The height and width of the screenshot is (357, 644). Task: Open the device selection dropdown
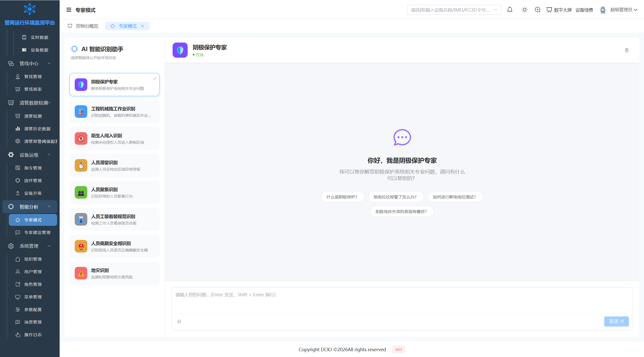pos(454,10)
